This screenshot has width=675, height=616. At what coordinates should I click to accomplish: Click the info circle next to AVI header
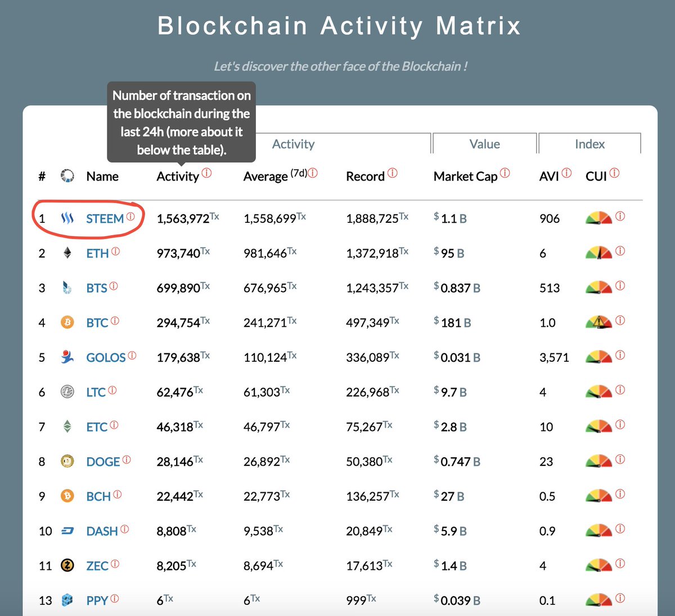566,172
